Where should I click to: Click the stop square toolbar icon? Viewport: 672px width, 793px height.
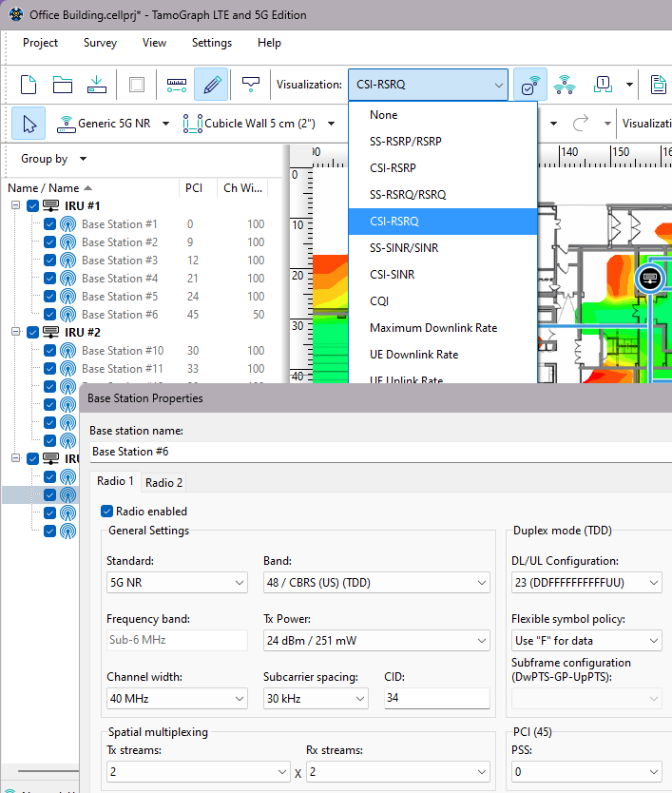click(x=137, y=85)
